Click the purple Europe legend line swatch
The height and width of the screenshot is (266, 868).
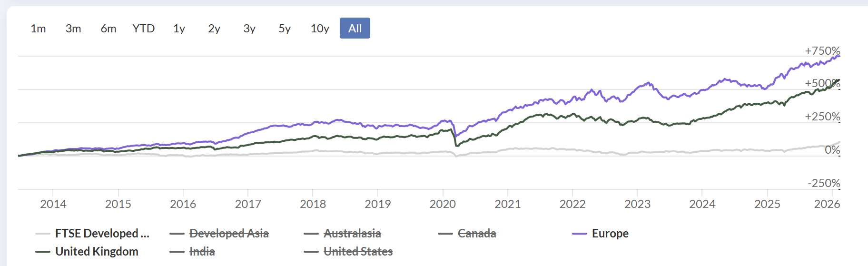pos(579,234)
